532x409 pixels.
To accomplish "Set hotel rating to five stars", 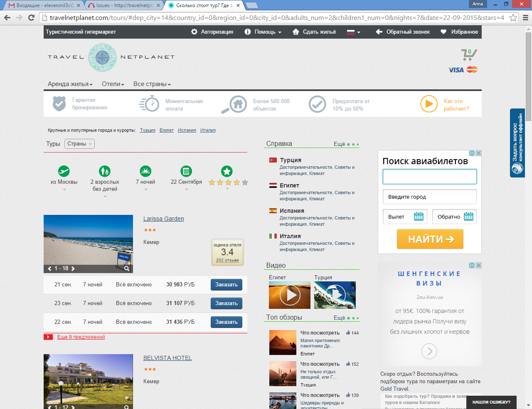I will pyautogui.click(x=245, y=182).
